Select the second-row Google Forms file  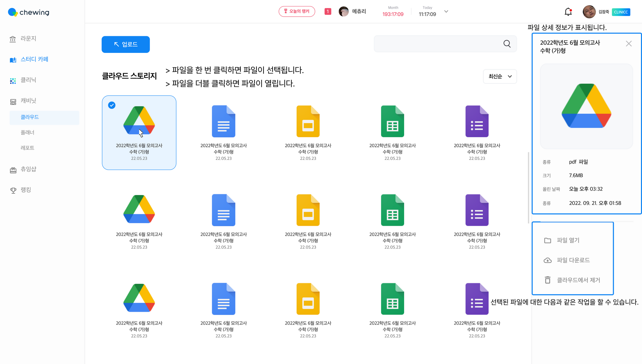tap(477, 221)
